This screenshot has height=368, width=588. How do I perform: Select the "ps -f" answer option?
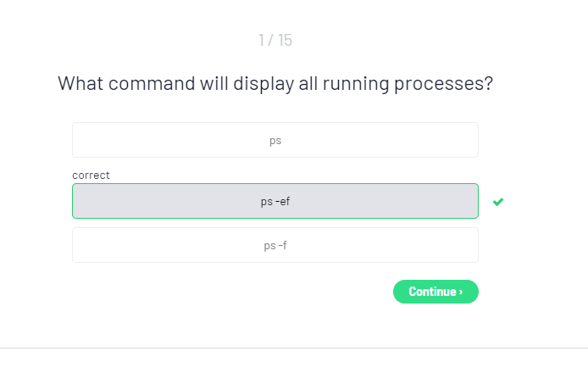(275, 245)
